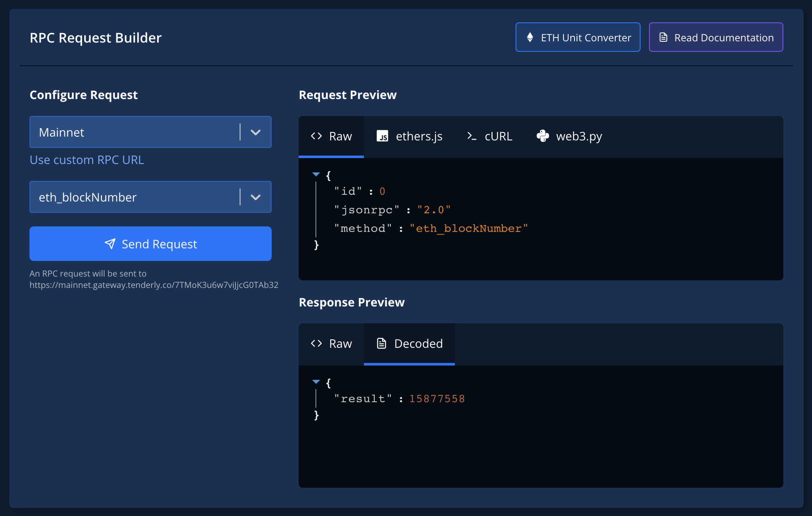Open the eth_blockNumber method dropdown arrow
Screen dimensions: 812x516
coord(256,197)
